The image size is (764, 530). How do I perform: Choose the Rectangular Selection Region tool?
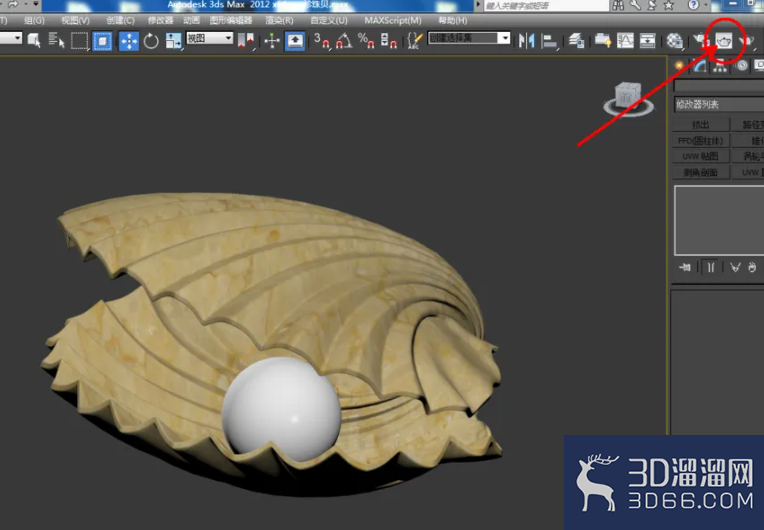(x=79, y=41)
